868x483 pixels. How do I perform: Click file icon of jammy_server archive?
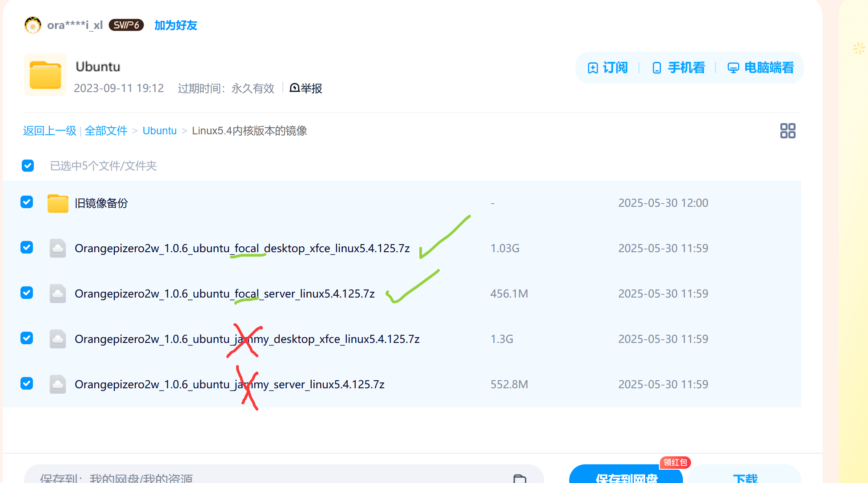58,384
